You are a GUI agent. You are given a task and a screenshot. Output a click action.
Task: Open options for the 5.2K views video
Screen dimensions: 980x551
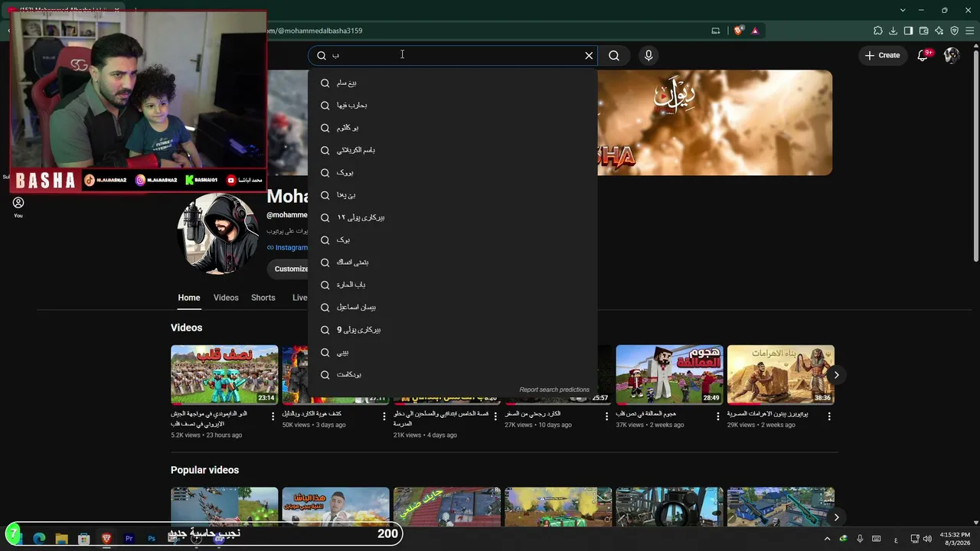[x=273, y=416]
